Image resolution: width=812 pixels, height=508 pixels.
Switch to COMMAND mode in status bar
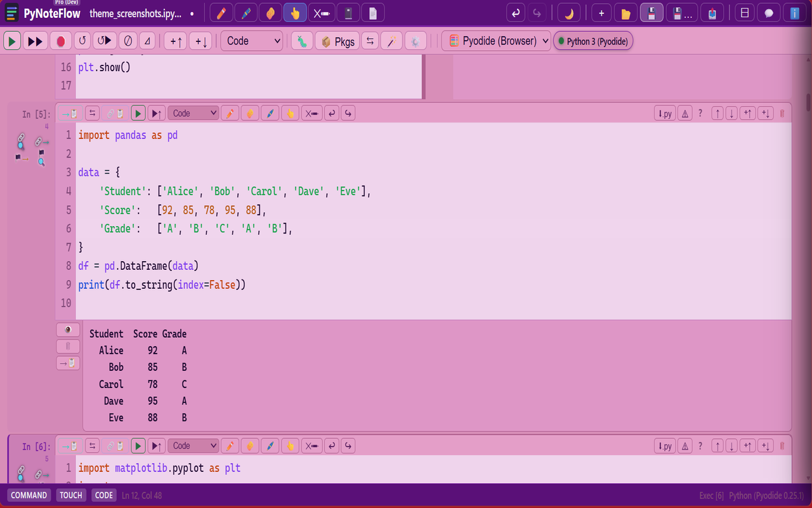pyautogui.click(x=29, y=495)
